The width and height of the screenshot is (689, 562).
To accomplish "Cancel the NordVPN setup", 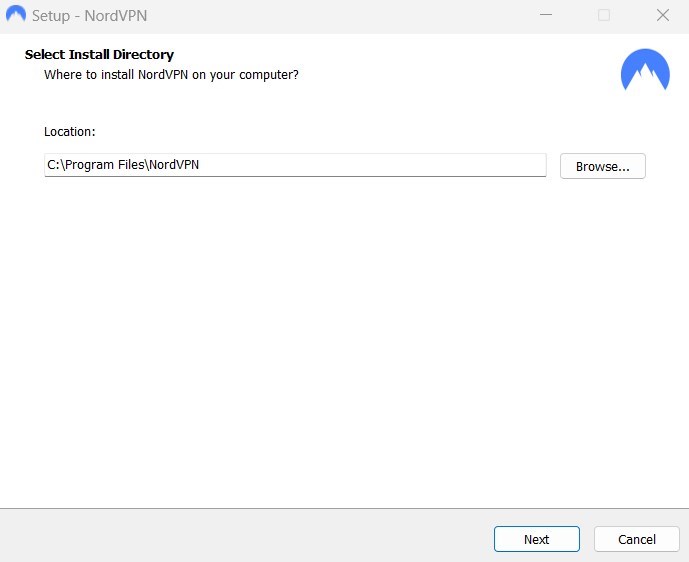I will point(637,539).
